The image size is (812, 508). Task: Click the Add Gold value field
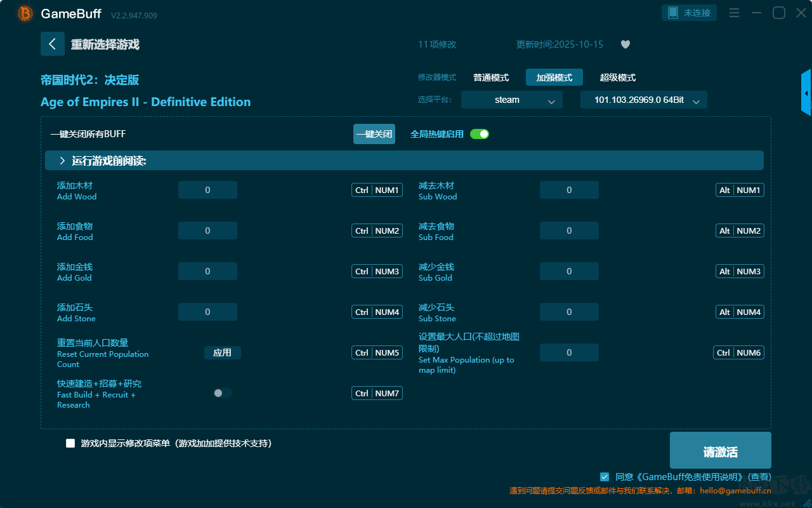coord(207,271)
